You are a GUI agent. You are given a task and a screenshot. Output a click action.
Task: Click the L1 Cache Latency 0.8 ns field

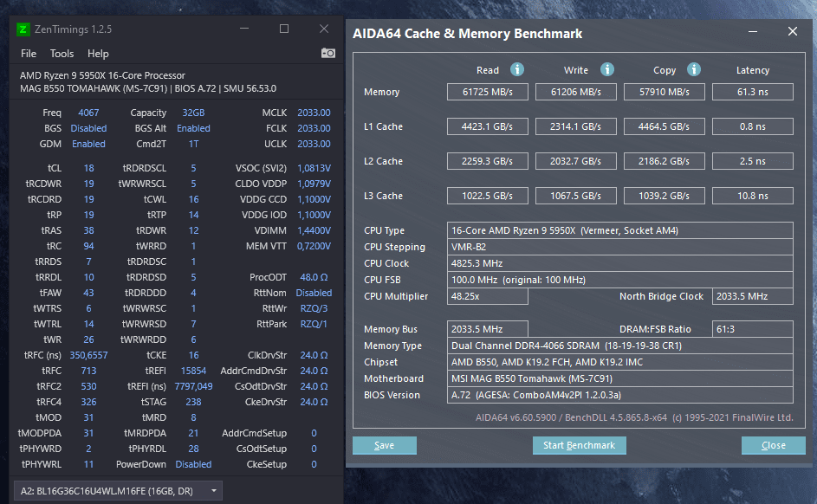753,126
